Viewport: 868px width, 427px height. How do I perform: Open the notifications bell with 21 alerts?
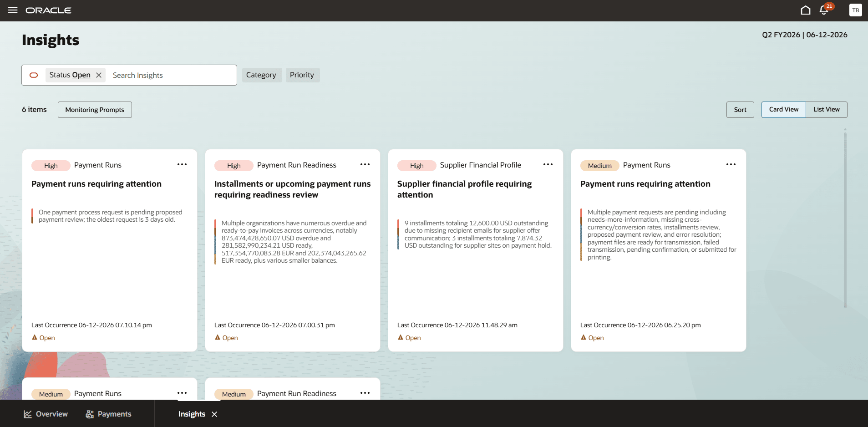point(824,10)
